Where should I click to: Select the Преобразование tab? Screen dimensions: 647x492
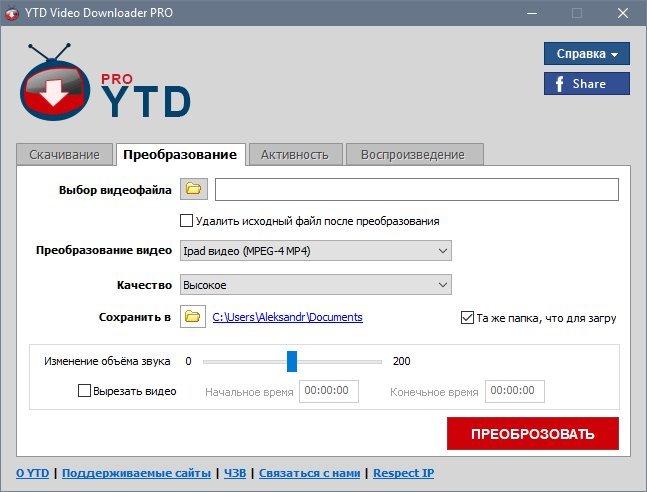tap(180, 155)
